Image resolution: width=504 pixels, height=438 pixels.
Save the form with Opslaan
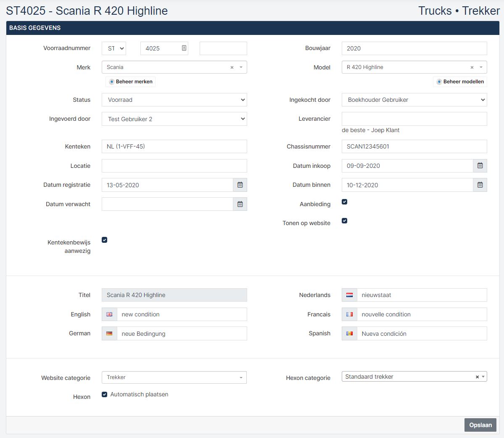click(480, 425)
